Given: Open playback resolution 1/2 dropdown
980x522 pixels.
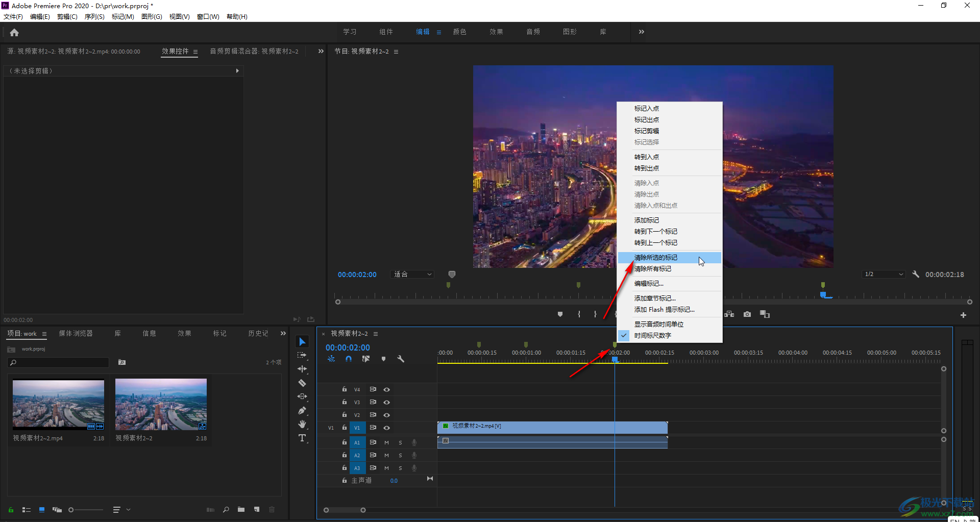Looking at the screenshot, I should (884, 274).
